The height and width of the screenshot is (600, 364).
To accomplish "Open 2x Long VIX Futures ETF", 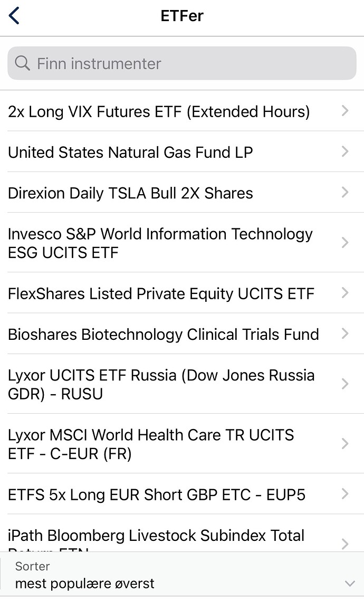I will (159, 111).
